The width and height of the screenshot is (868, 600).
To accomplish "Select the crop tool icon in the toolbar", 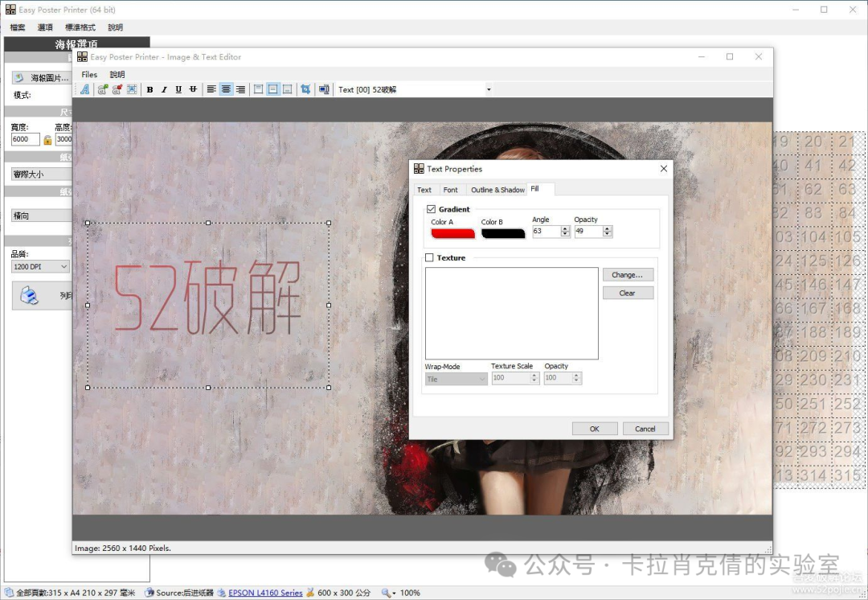I will tap(305, 89).
